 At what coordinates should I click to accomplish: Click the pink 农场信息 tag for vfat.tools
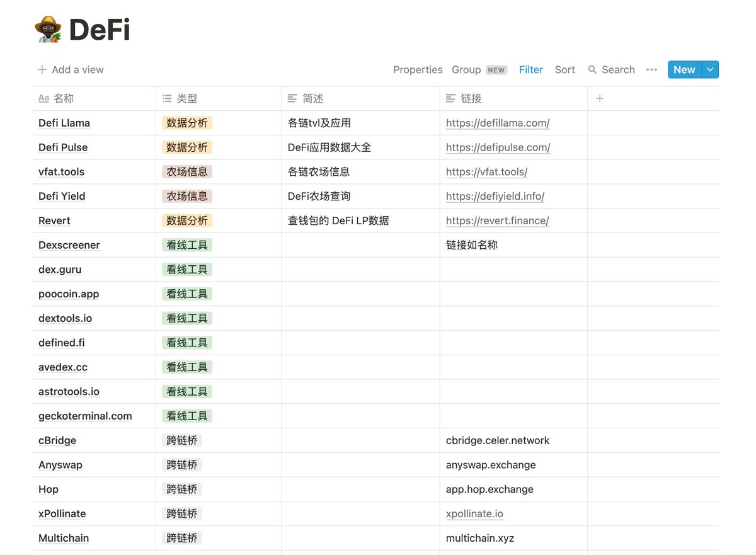click(187, 172)
